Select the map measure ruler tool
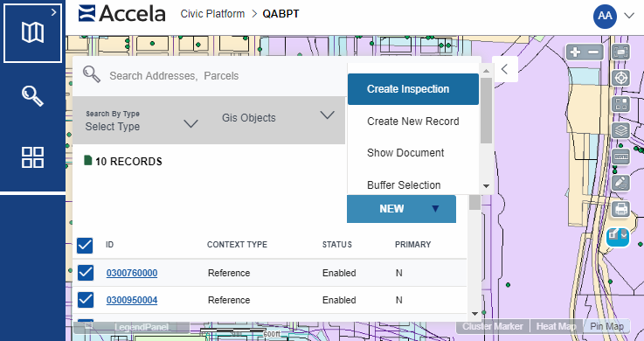The width and height of the screenshot is (644, 341). 620,157
